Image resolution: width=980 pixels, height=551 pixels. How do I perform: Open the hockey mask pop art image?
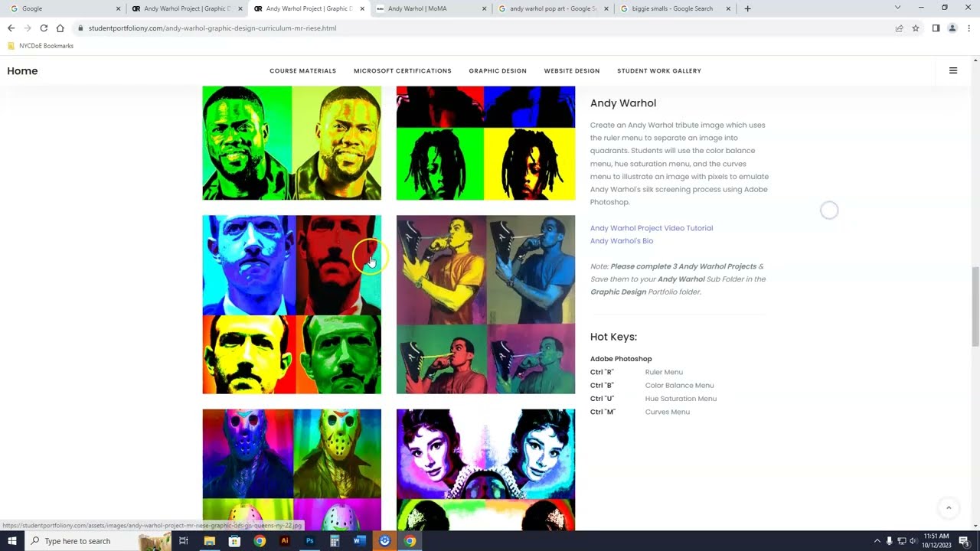292,470
